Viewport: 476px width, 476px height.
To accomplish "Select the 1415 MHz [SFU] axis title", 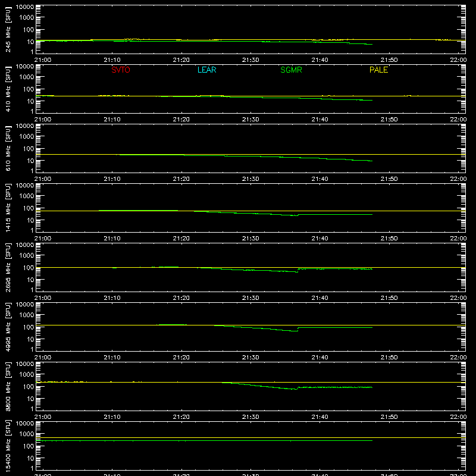I will 8,208.
